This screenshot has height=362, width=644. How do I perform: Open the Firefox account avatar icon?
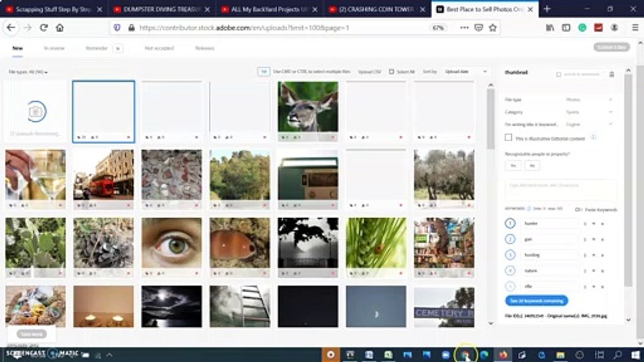tap(614, 28)
